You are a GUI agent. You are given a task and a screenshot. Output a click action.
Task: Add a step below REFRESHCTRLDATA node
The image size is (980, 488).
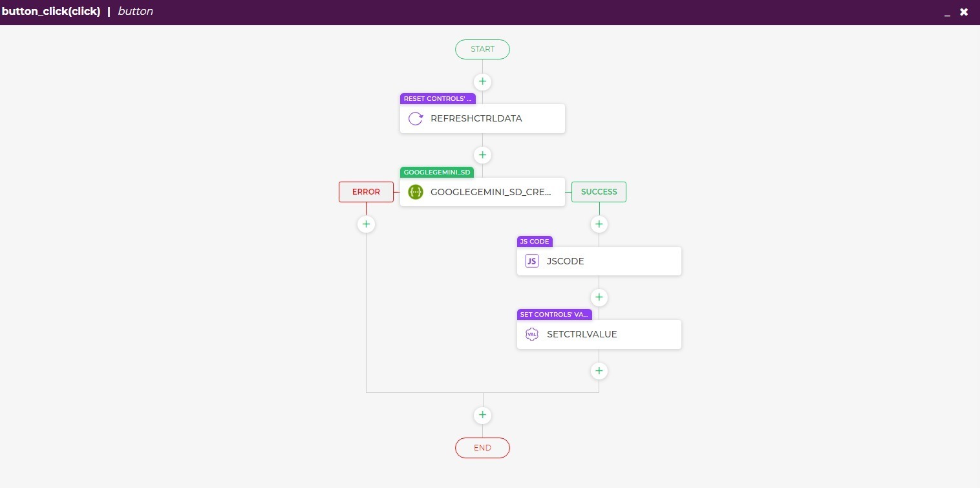[482, 155]
